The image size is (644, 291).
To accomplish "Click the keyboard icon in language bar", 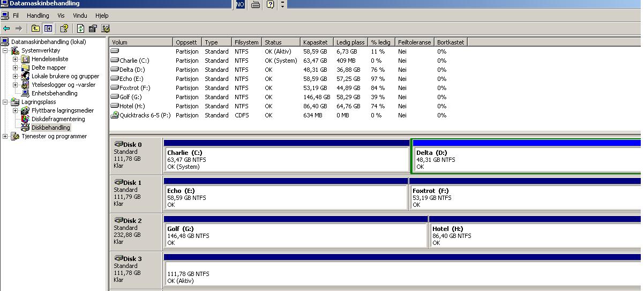I will [256, 4].
